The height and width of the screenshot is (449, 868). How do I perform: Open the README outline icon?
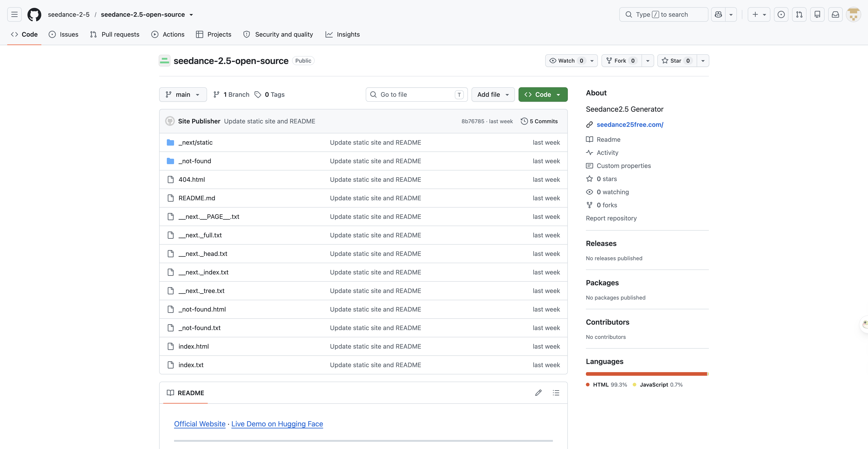click(556, 393)
